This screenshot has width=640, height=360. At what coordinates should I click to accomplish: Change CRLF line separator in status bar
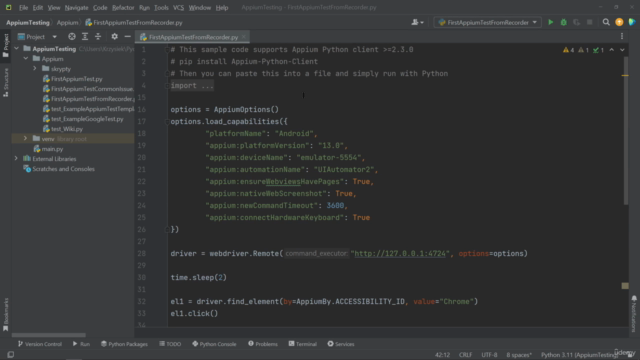pyautogui.click(x=465, y=355)
